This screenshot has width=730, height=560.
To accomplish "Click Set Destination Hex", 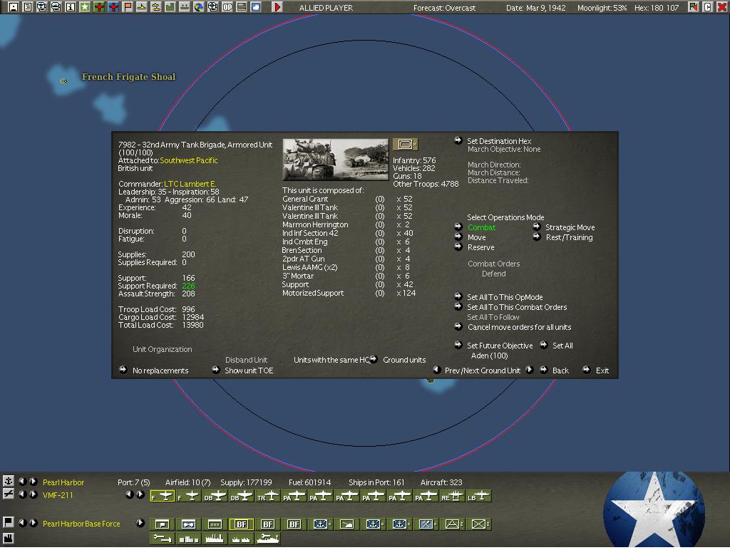I will (499, 141).
